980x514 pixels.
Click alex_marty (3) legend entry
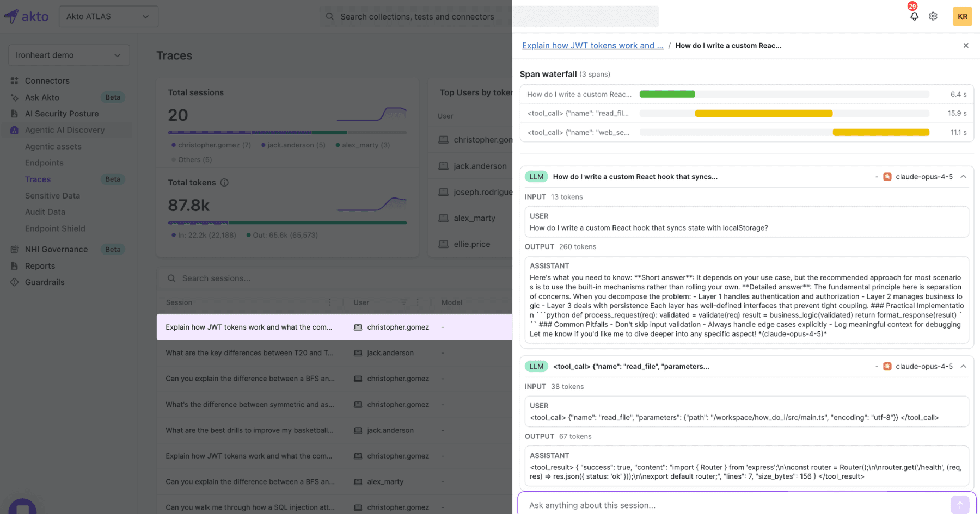(x=363, y=145)
